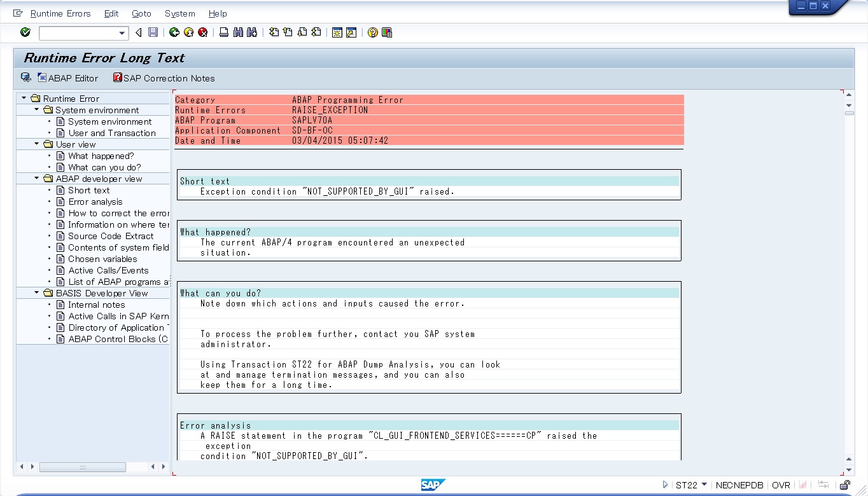Open the Find search icon
Screen dimensions: 868x496
tap(237, 32)
